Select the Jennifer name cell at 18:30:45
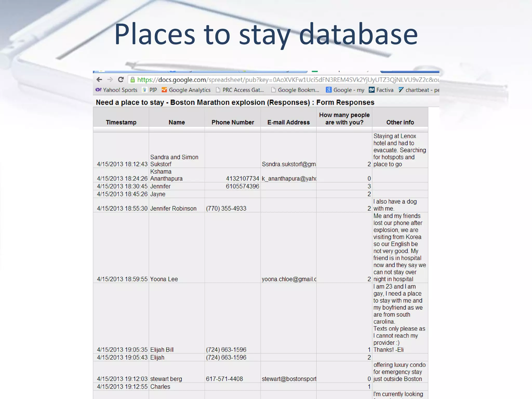532x399 pixels. [x=177, y=186]
